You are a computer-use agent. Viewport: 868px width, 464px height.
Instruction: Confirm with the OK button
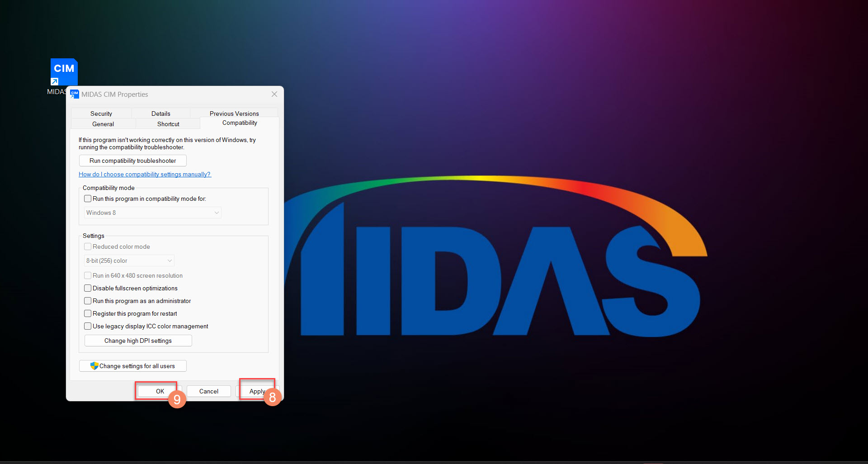coord(160,391)
